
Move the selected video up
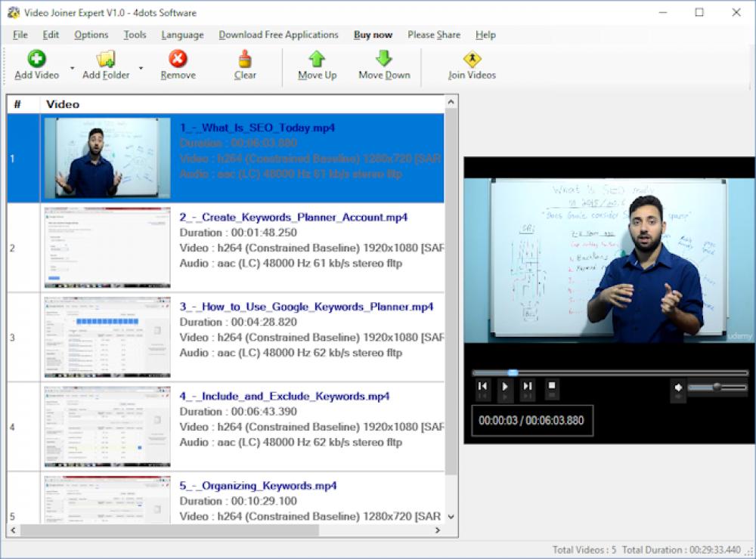[315, 64]
